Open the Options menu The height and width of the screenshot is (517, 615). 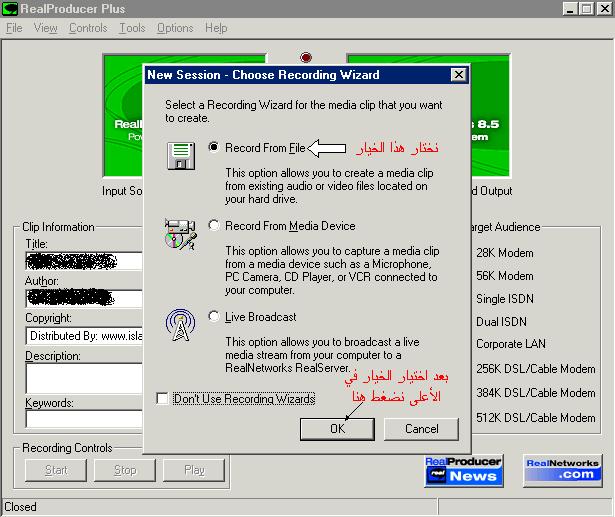click(x=175, y=28)
